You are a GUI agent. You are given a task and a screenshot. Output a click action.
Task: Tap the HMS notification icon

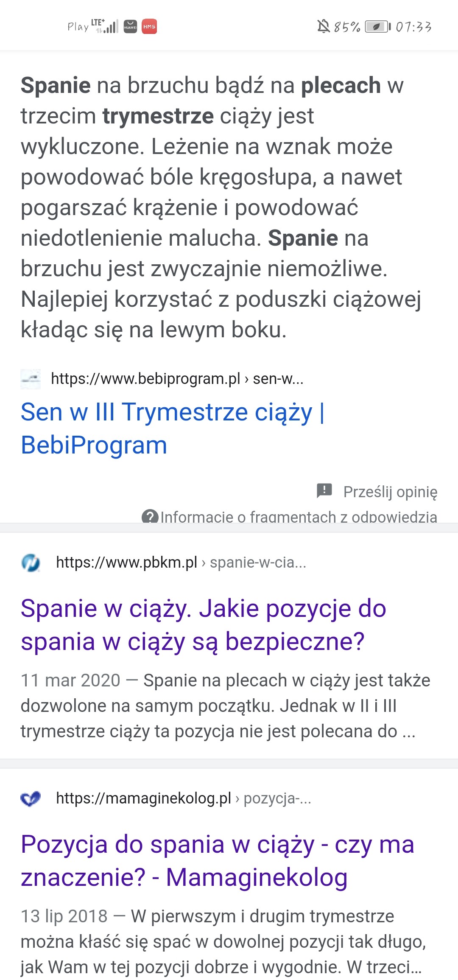point(149,27)
